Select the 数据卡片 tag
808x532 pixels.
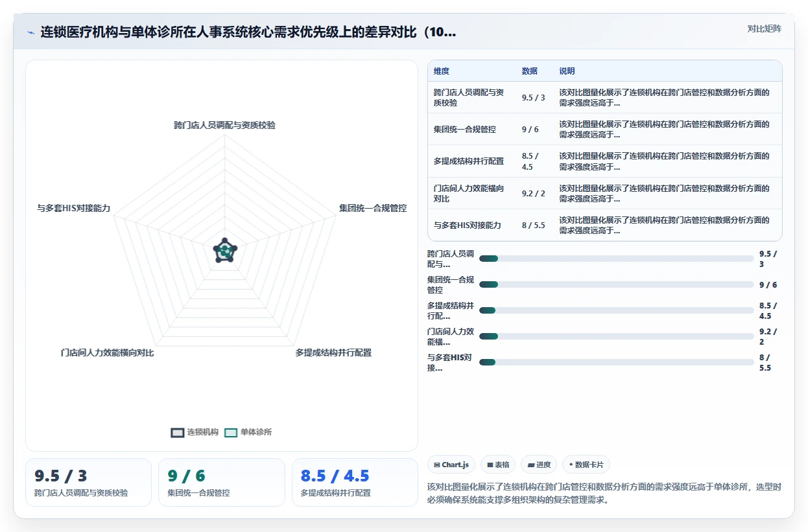(586, 465)
